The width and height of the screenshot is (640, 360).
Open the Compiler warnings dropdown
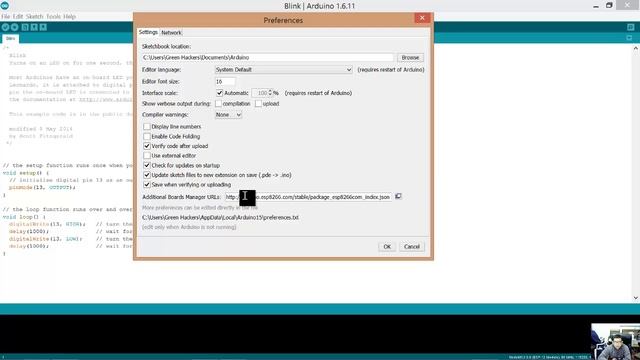(x=229, y=115)
